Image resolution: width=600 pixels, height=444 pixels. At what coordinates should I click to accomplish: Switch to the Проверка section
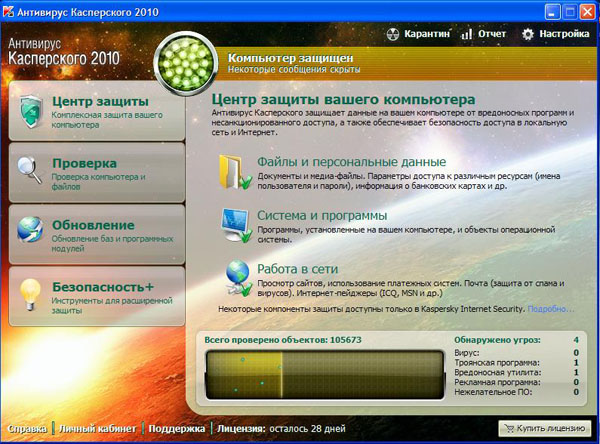click(97, 173)
